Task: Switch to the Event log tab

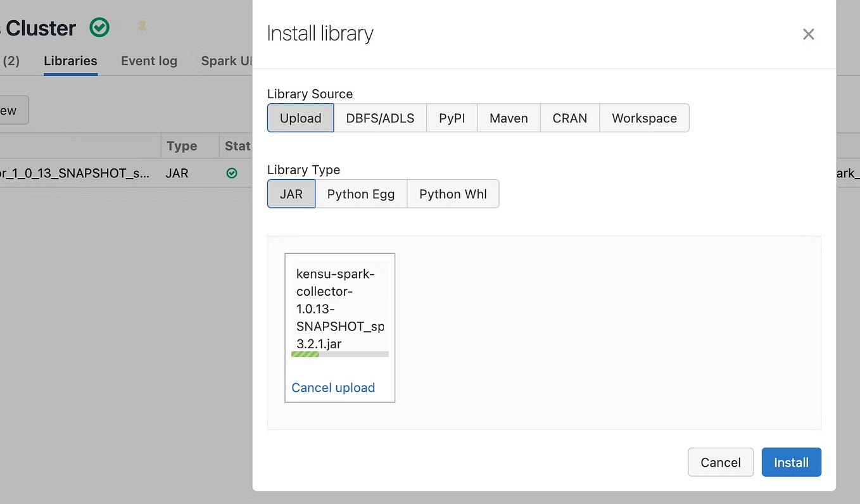Action: click(149, 61)
